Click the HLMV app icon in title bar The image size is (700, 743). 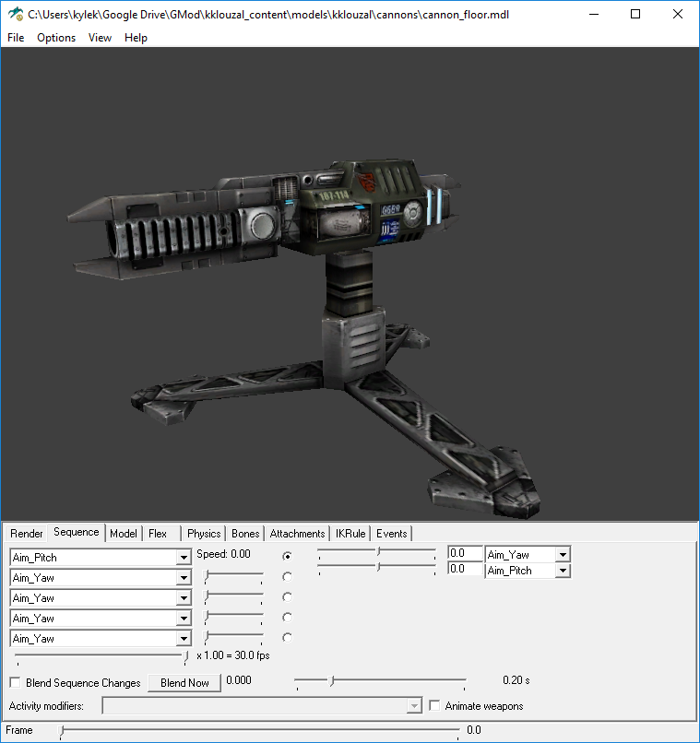tap(16, 14)
